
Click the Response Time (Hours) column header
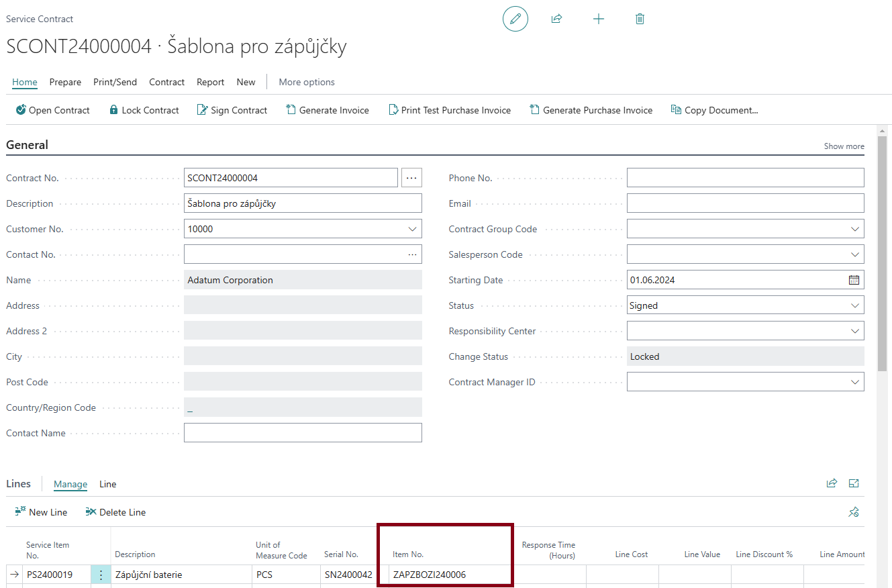[548, 550]
